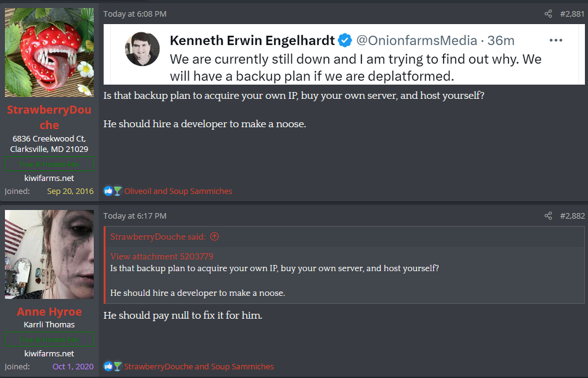Click the cocktail reaction icon under the second post

pyautogui.click(x=117, y=367)
